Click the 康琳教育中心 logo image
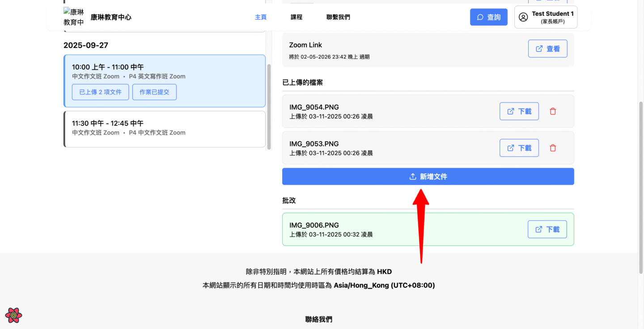 pyautogui.click(x=74, y=17)
